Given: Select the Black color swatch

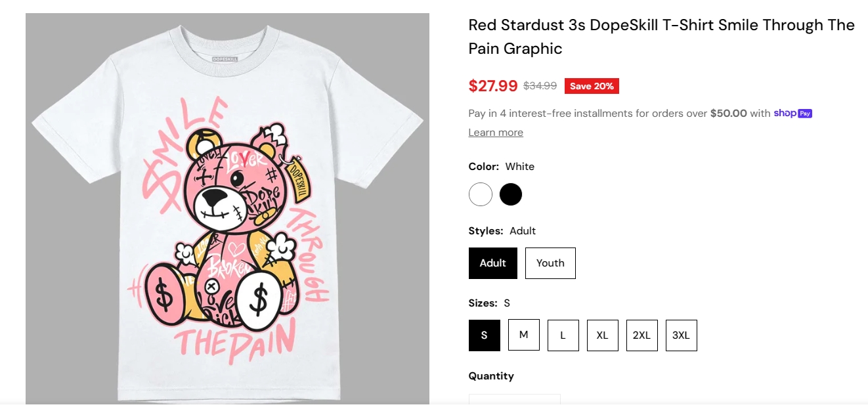Looking at the screenshot, I should pos(511,194).
